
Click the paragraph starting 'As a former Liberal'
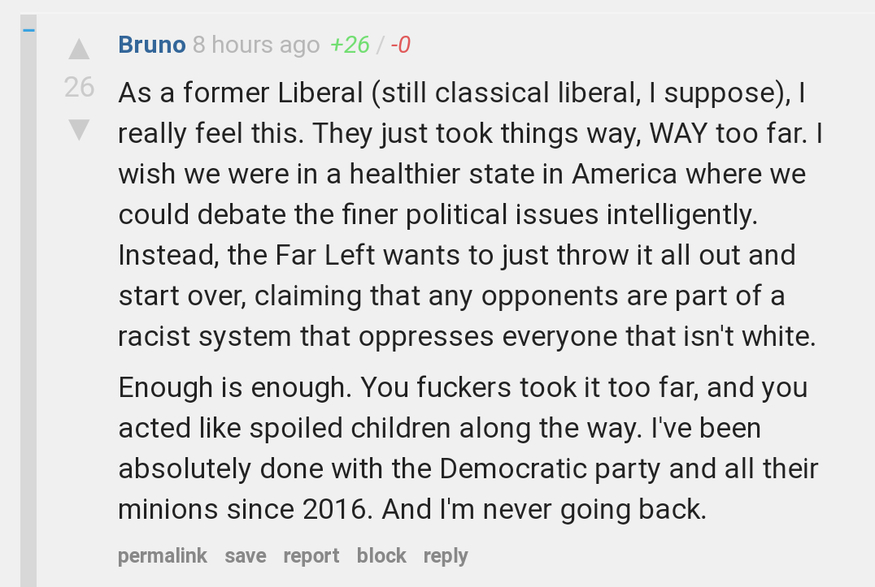click(x=470, y=214)
